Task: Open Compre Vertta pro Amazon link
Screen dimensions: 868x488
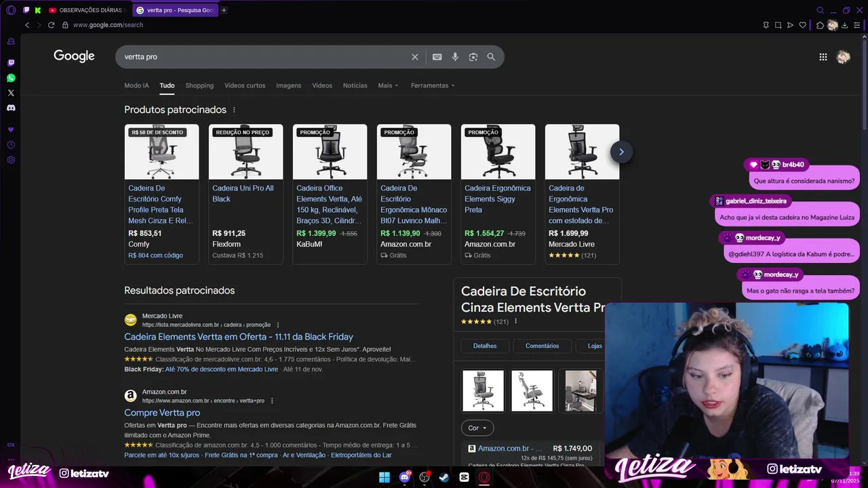Action: 162,413
